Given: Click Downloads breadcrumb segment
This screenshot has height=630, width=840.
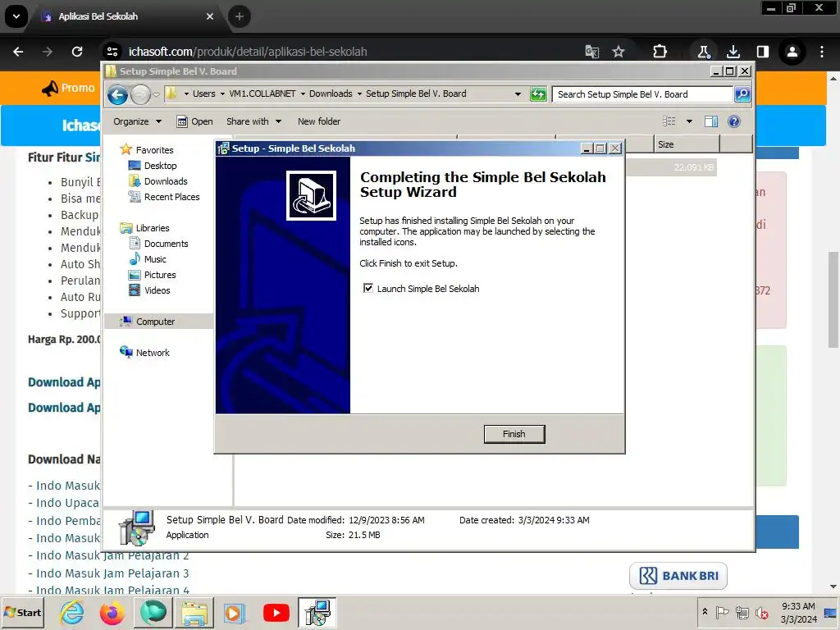Looking at the screenshot, I should [x=331, y=94].
